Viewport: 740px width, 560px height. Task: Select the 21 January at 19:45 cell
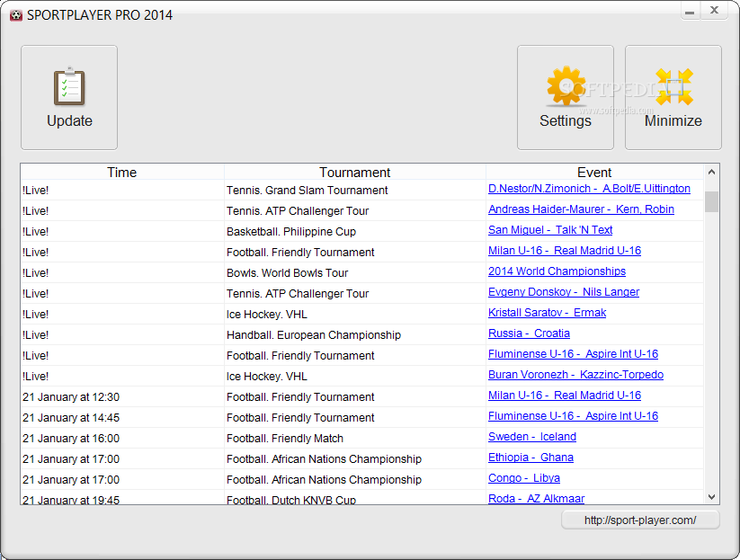point(122,499)
